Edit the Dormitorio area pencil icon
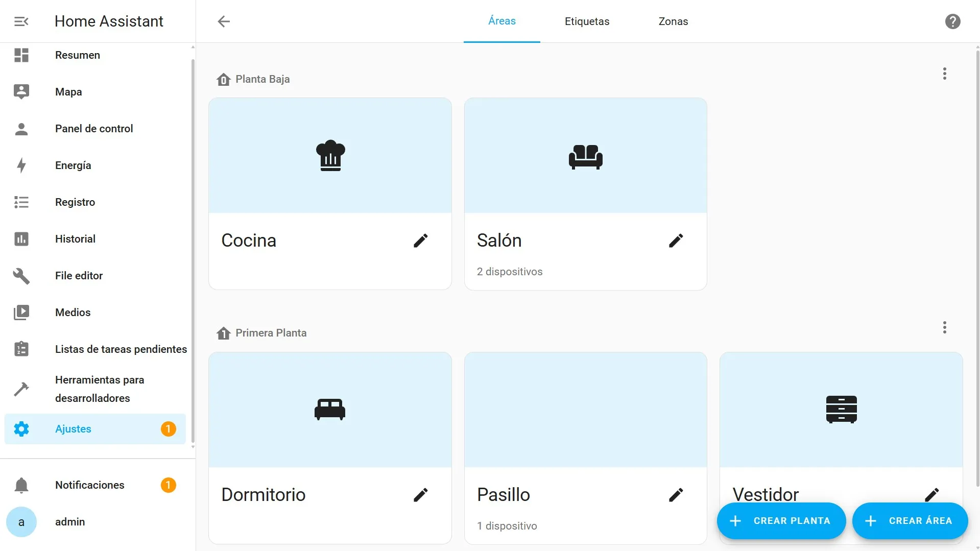The width and height of the screenshot is (980, 551). pos(421,495)
